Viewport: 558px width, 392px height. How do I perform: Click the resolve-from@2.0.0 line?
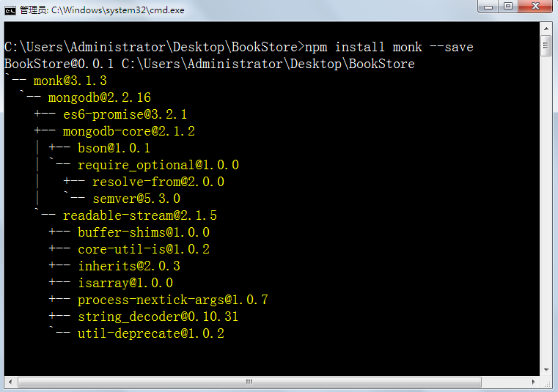pyautogui.click(x=158, y=182)
